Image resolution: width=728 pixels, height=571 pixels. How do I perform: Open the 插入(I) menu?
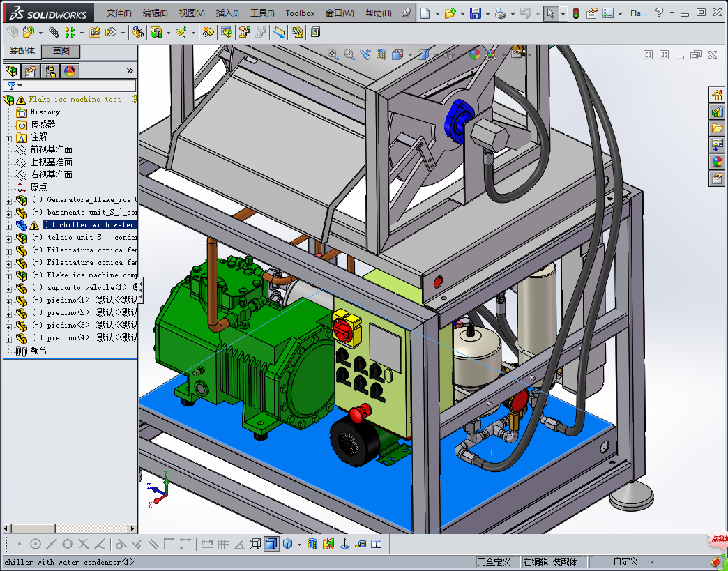pos(227,13)
